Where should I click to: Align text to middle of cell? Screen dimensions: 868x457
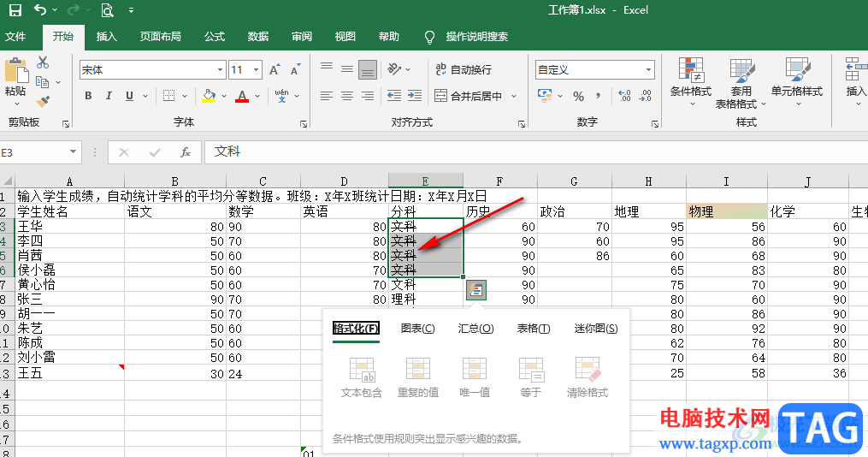tap(347, 69)
